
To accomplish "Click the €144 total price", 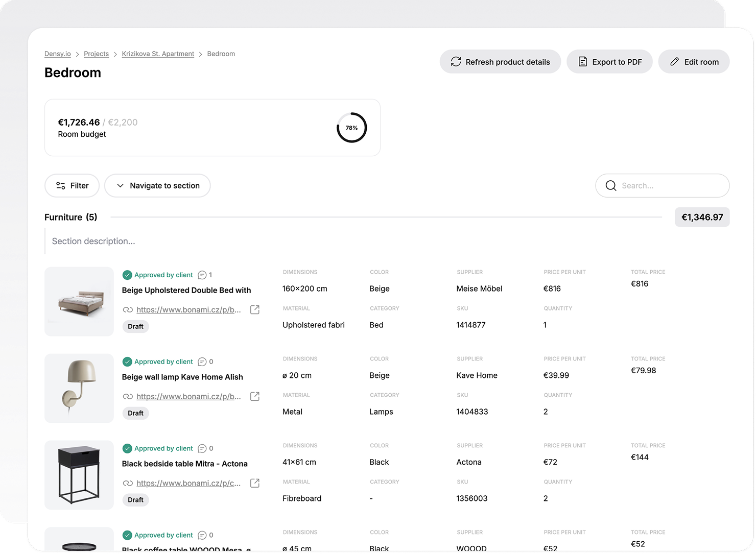I will tap(640, 457).
